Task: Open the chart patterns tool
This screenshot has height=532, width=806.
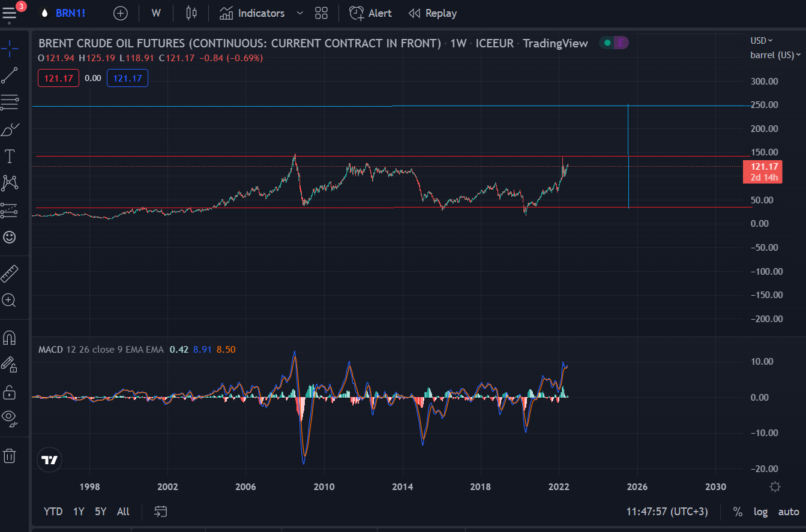Action: pyautogui.click(x=10, y=183)
